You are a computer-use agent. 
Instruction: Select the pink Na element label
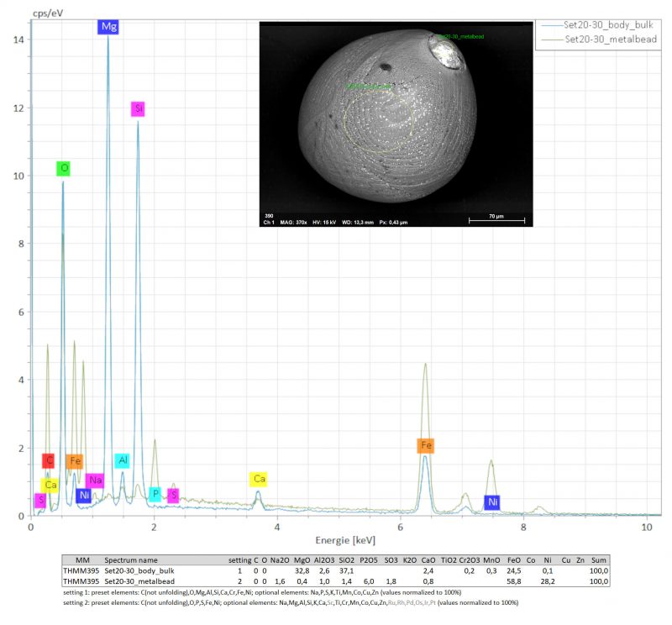(95, 480)
